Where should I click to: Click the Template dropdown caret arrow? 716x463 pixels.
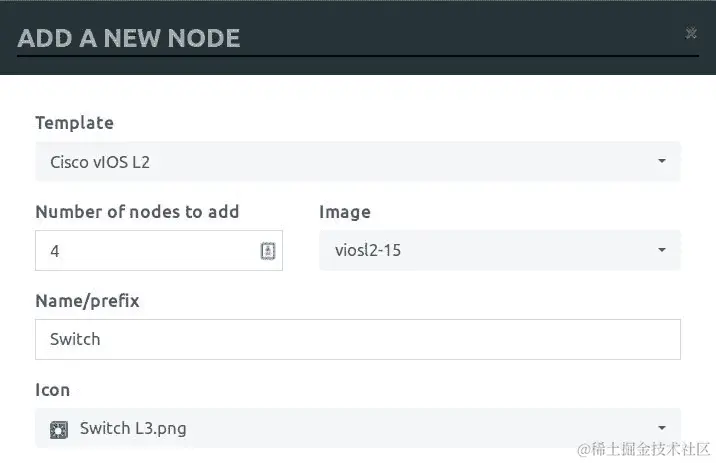click(x=662, y=161)
